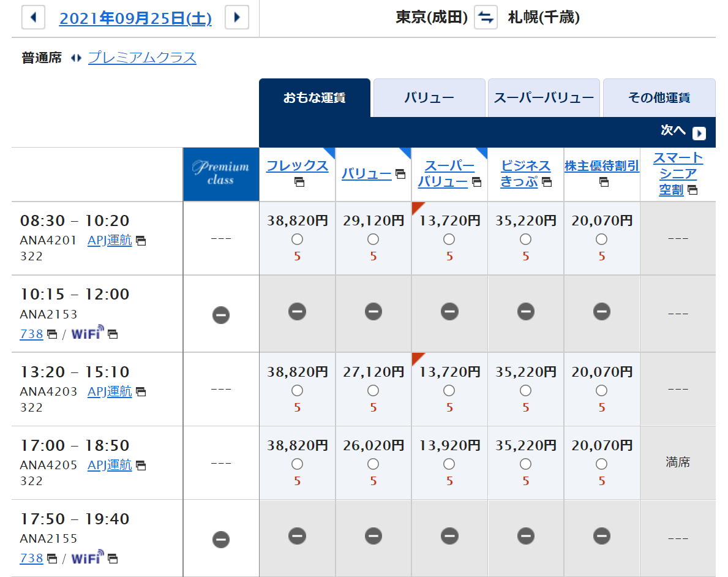This screenshot has width=728, height=577.
Task: Open popup icon beside APJ運航 for ANA4203
Action: 141,391
